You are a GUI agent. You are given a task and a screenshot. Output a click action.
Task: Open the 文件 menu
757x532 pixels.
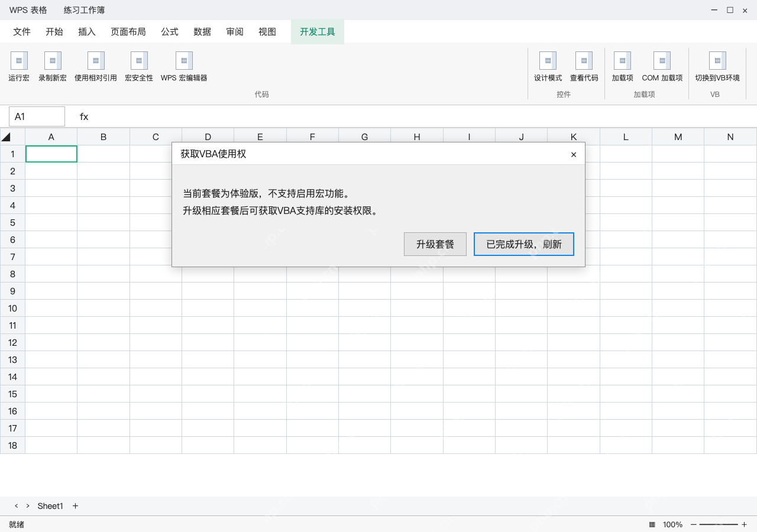click(x=22, y=32)
